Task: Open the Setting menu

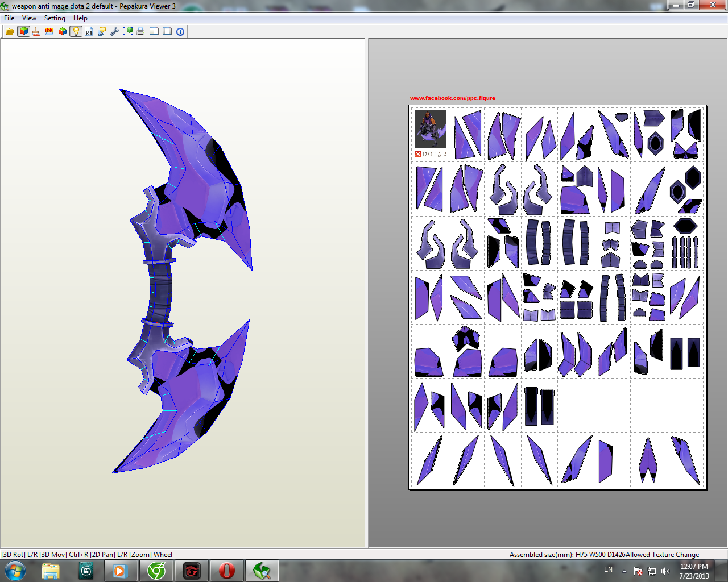Action: point(55,18)
